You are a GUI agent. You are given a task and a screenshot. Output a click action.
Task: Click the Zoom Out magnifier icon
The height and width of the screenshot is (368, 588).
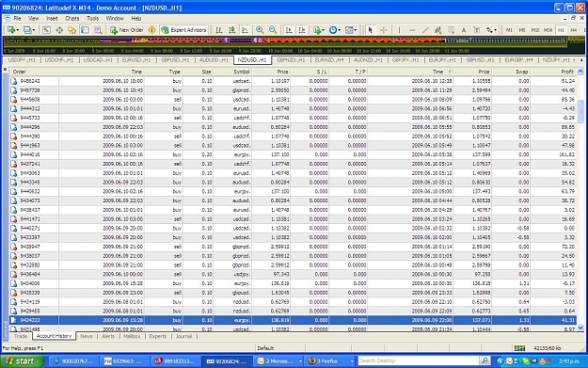[273, 30]
